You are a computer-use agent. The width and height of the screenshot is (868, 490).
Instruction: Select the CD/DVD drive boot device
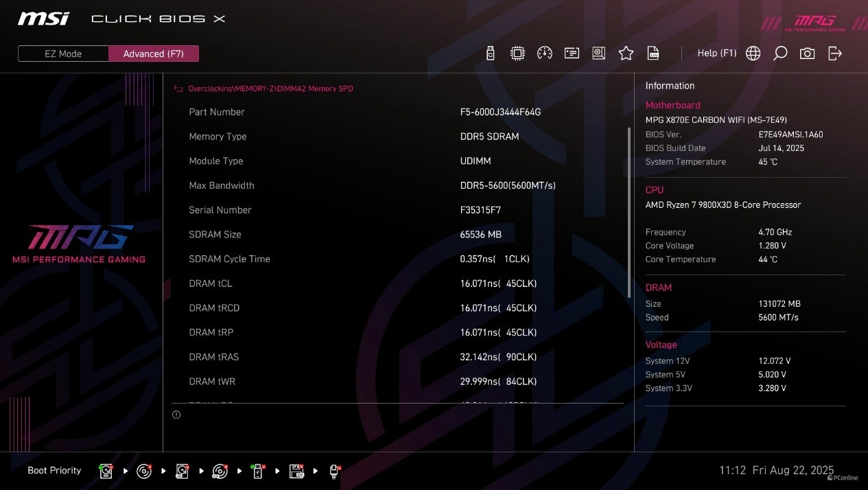tap(143, 471)
